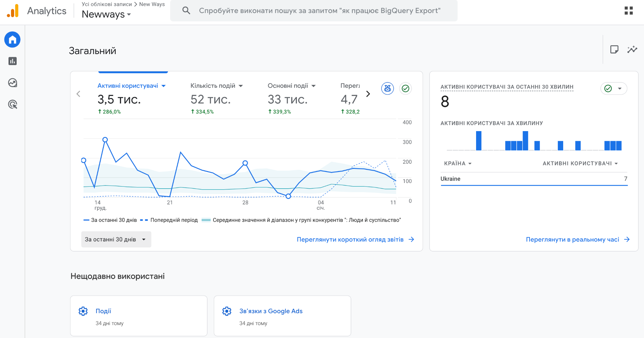Open the Home page in sidebar
The height and width of the screenshot is (338, 644).
(12, 40)
